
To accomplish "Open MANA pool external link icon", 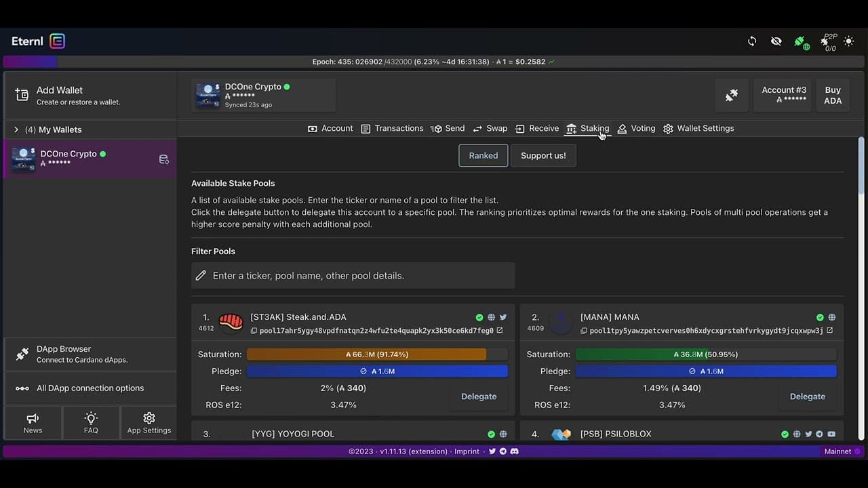I will pyautogui.click(x=830, y=331).
